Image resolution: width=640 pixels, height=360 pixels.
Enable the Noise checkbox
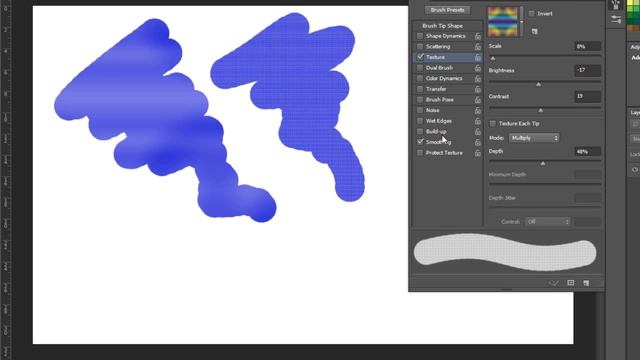coord(420,110)
